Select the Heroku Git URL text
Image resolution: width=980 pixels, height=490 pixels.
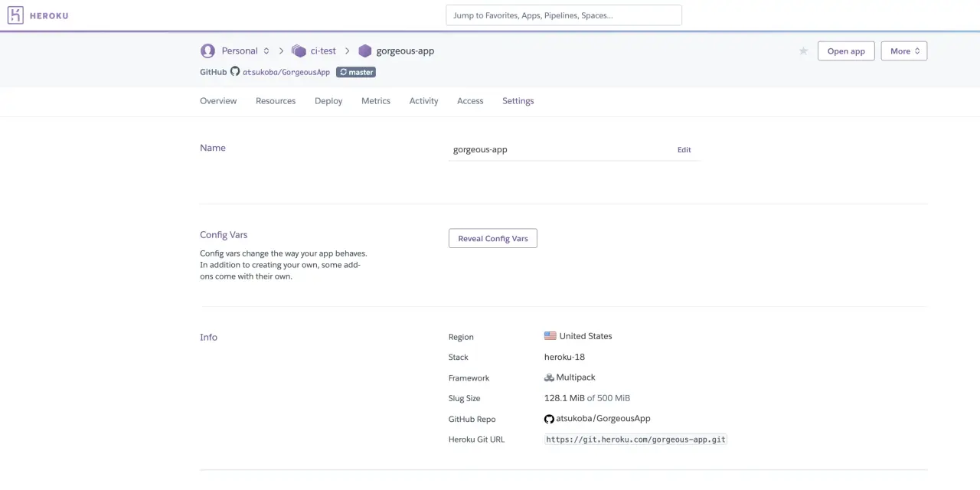[x=635, y=439]
